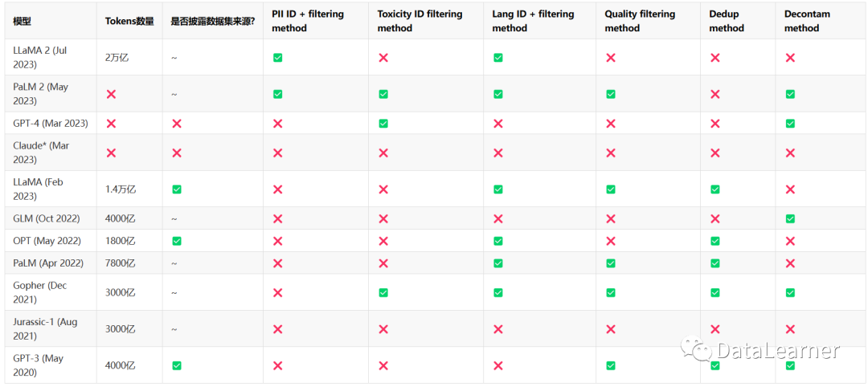868x387 pixels.
Task: Click green check for PaLM 2 Decontam method
Action: (x=790, y=94)
